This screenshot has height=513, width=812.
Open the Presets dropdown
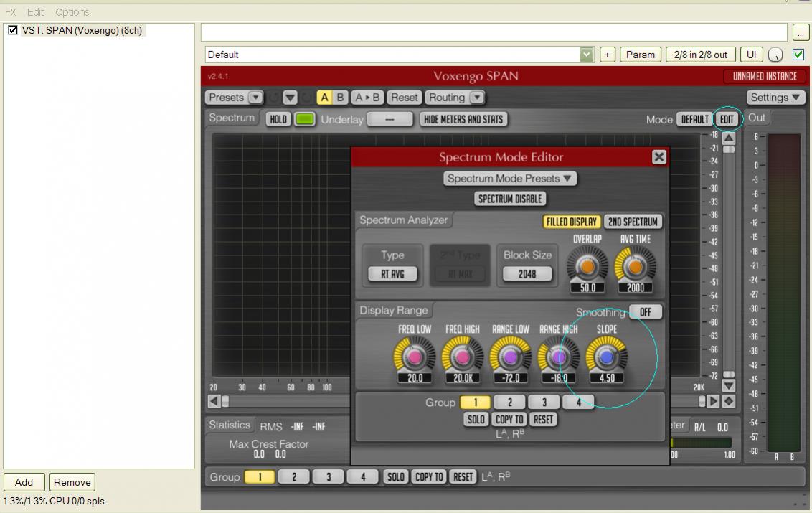point(235,98)
